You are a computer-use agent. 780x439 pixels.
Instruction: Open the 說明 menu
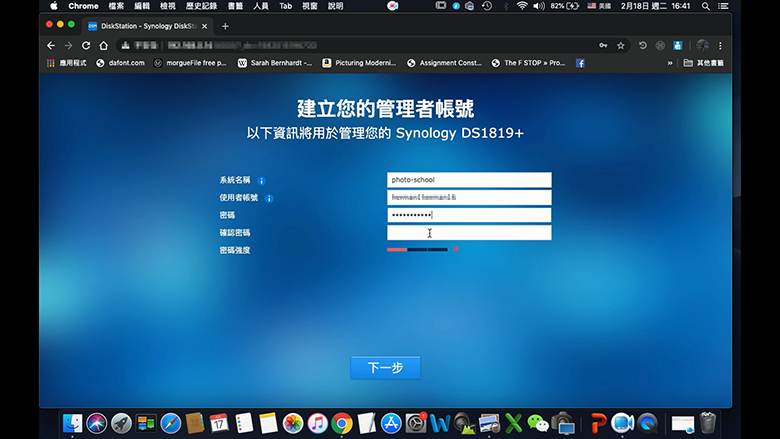click(336, 6)
